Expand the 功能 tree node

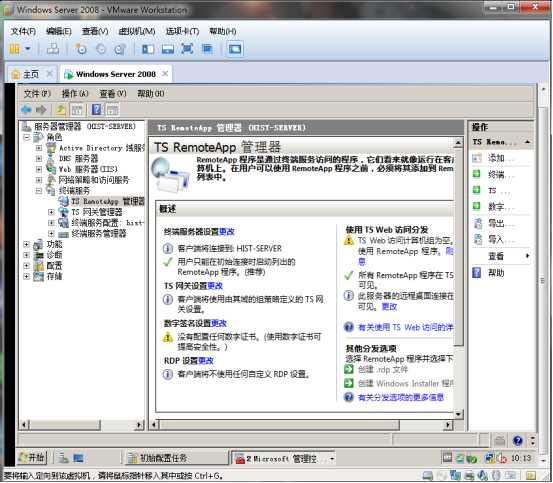click(26, 244)
